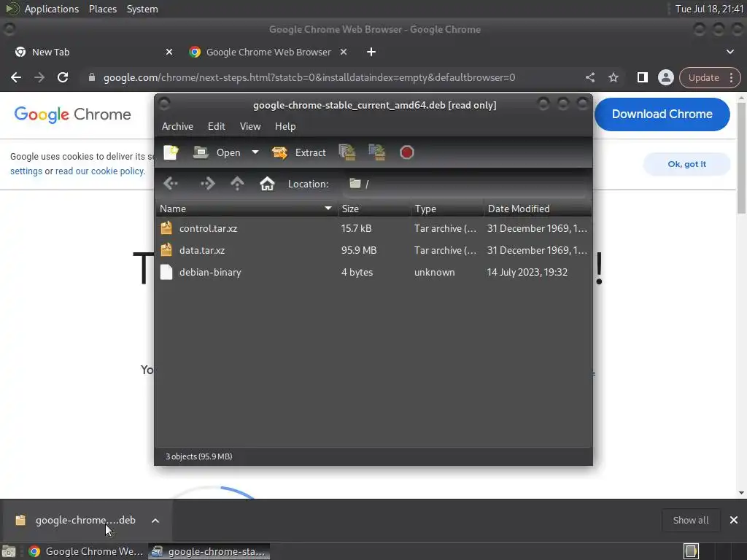This screenshot has height=560, width=747.
Task: Sort file list by Size column
Action: point(374,209)
